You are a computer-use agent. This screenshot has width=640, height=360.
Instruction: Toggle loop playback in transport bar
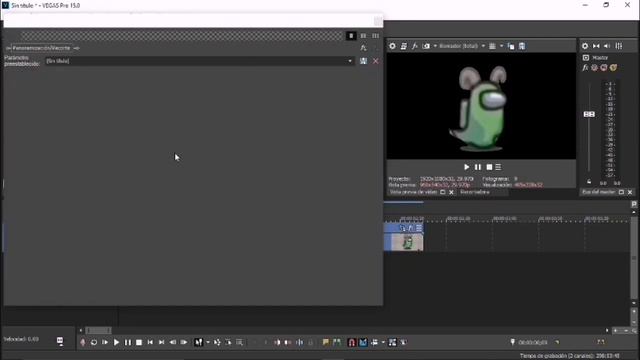94,342
